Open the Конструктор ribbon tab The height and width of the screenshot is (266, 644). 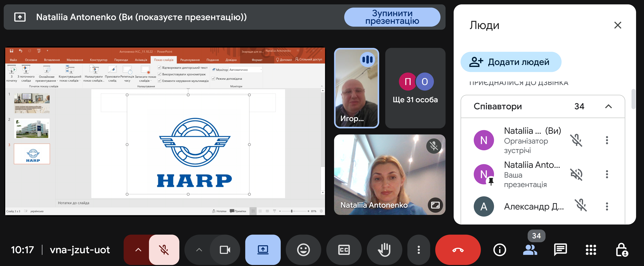(x=98, y=60)
